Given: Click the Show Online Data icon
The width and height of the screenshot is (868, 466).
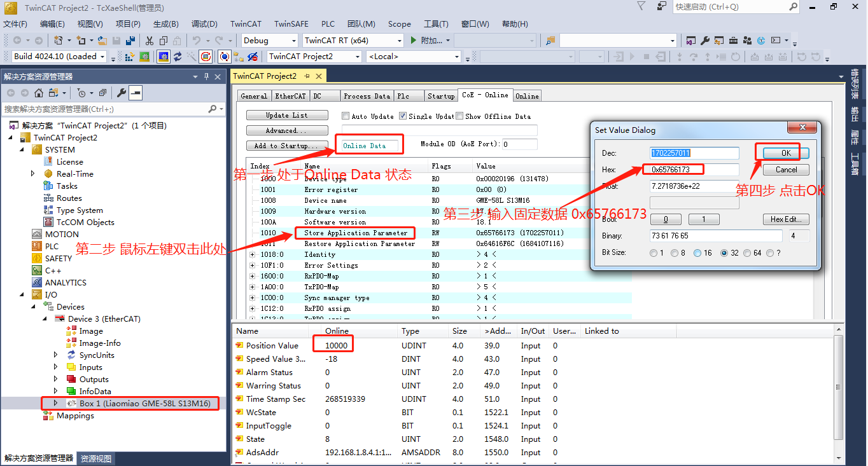Looking at the screenshot, I should tap(225, 57).
